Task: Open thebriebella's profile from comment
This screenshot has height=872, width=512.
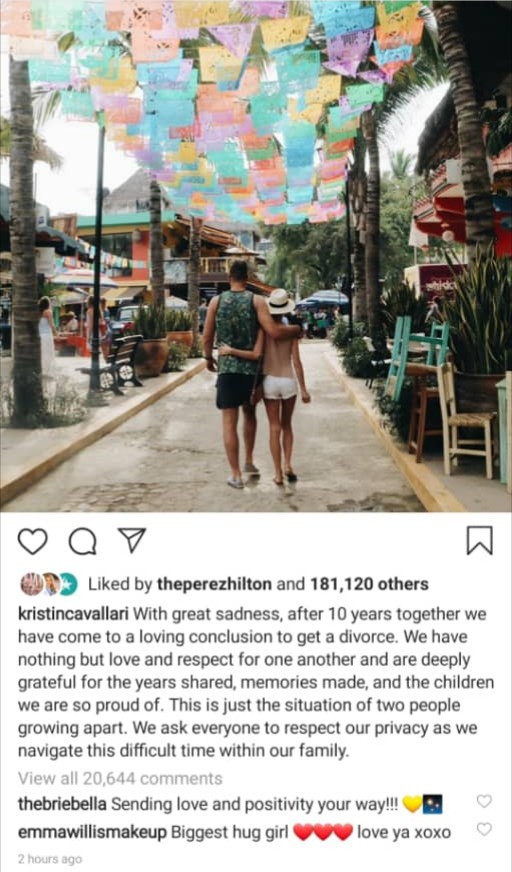Action: coord(63,804)
